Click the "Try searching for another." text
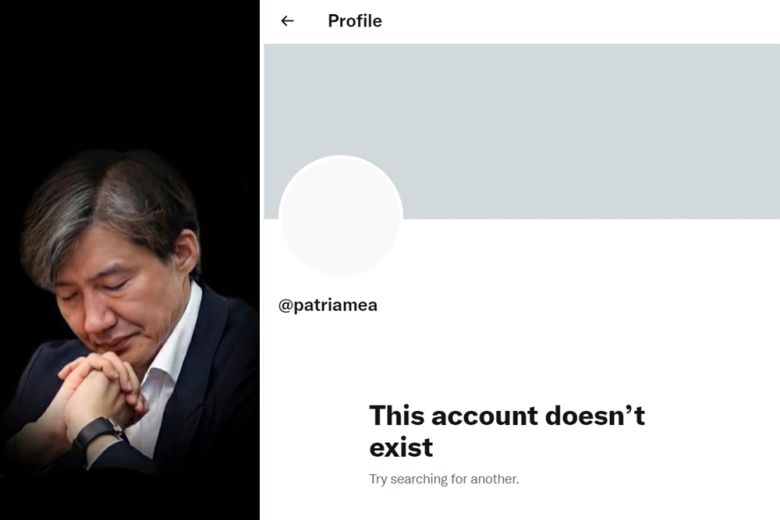 pyautogui.click(x=443, y=479)
